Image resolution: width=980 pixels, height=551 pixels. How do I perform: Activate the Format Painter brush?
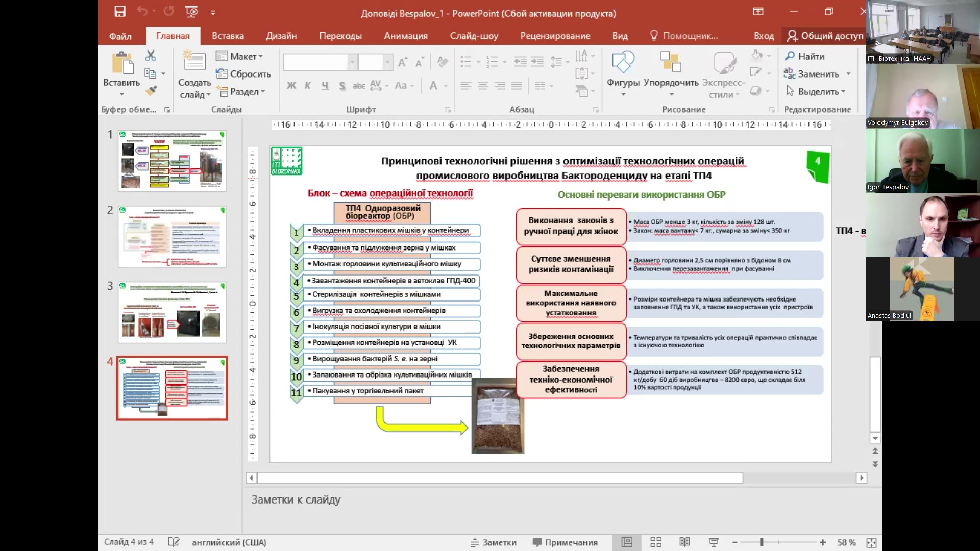[x=151, y=91]
